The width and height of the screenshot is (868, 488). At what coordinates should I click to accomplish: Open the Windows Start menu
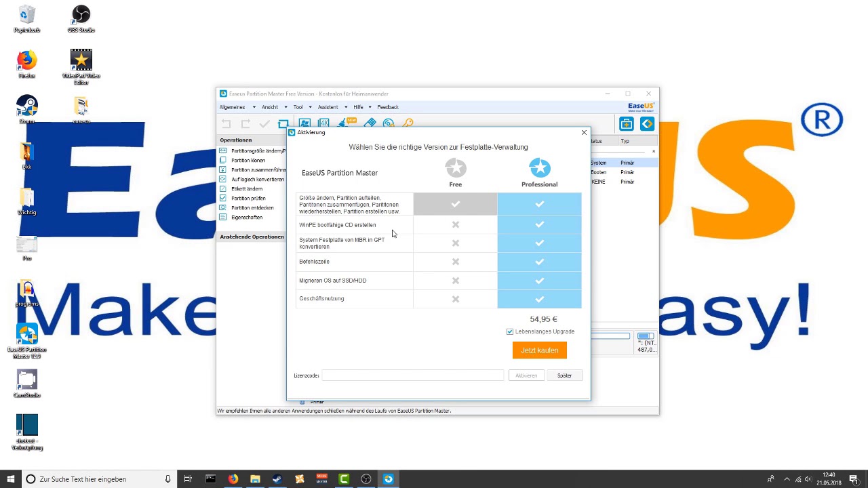point(11,479)
